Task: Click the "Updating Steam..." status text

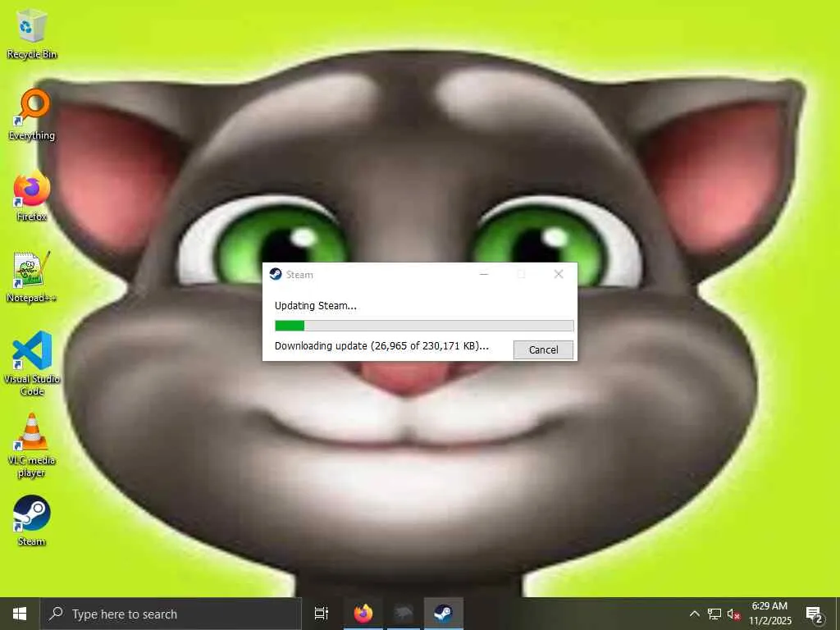Action: coord(316,306)
